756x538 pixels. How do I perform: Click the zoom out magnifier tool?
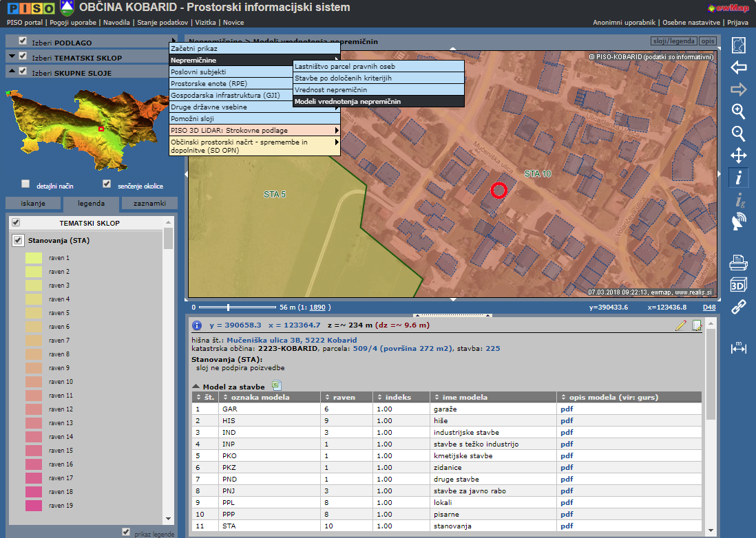(738, 133)
